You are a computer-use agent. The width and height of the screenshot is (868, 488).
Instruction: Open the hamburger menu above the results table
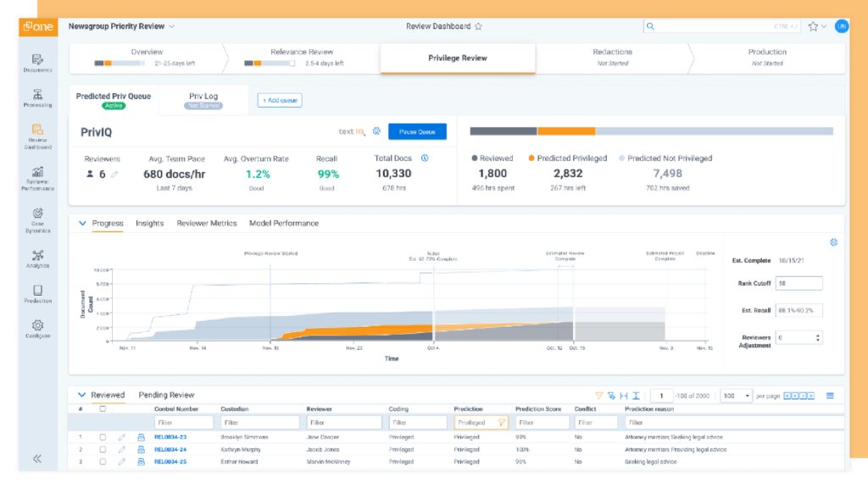[x=830, y=396]
